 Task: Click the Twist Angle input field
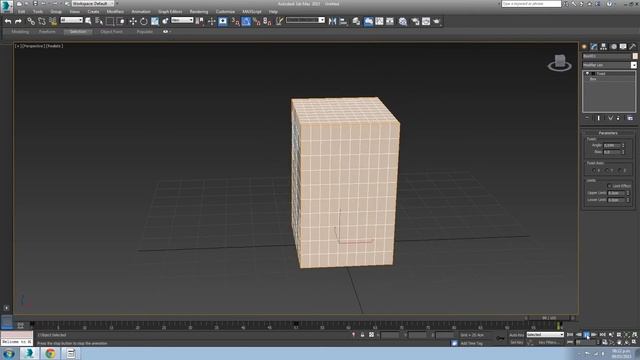point(611,145)
